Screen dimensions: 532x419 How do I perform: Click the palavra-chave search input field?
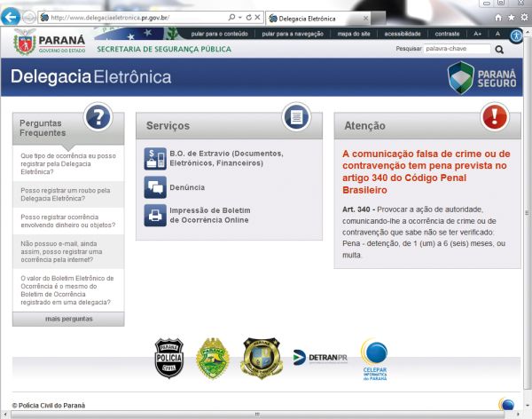458,50
